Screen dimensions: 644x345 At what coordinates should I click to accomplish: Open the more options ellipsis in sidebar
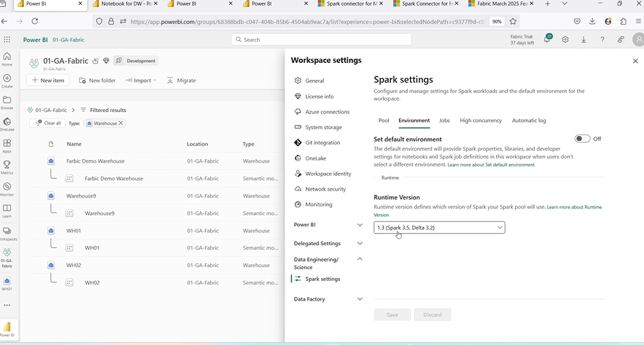(7, 305)
